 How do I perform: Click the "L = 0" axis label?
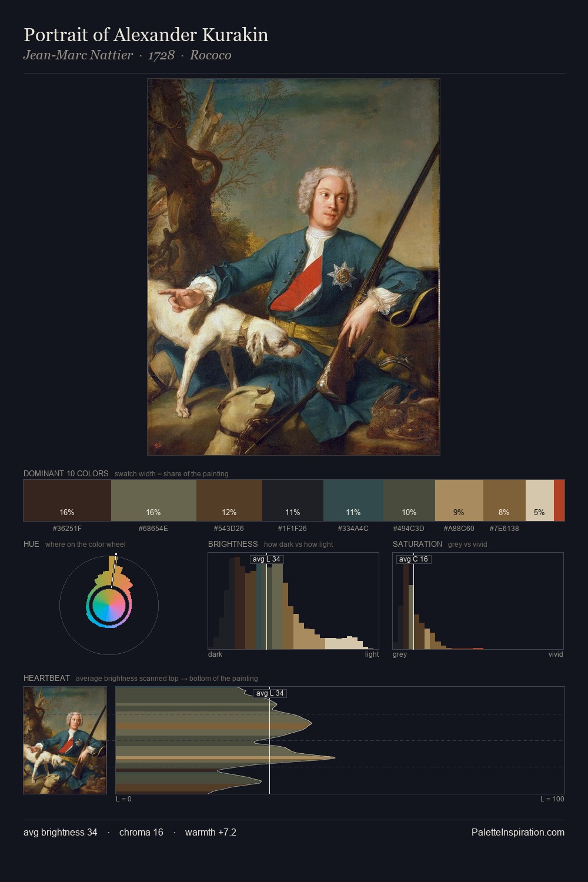pos(123,799)
